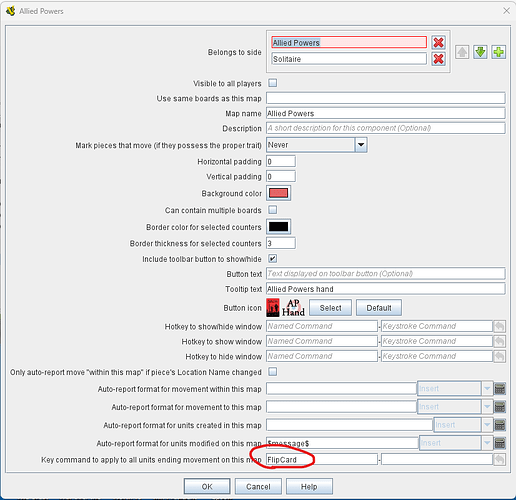
Task: Open Mark pieces that move dropdown
Action: (x=361, y=145)
